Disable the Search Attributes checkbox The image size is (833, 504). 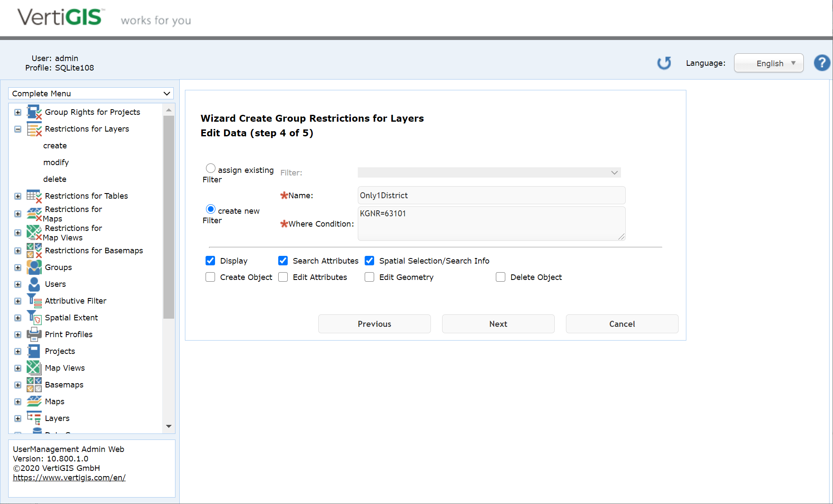283,261
